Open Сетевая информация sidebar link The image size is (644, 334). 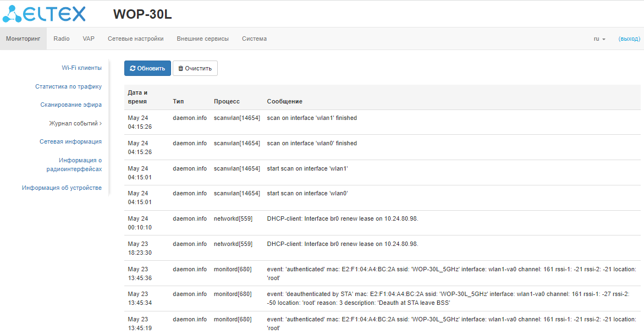(x=70, y=141)
